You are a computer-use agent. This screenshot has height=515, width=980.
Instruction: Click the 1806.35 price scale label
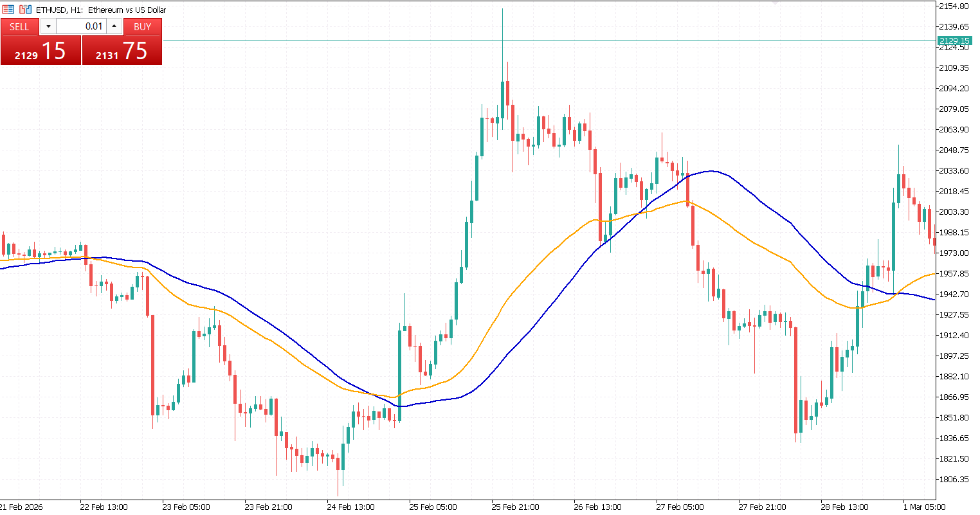(954, 479)
